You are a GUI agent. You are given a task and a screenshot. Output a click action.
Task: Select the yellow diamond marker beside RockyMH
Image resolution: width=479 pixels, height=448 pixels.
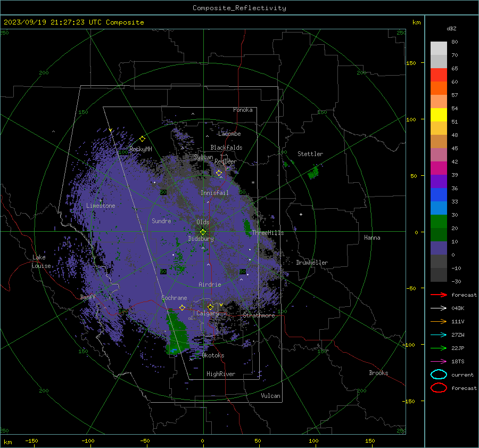[x=142, y=139]
